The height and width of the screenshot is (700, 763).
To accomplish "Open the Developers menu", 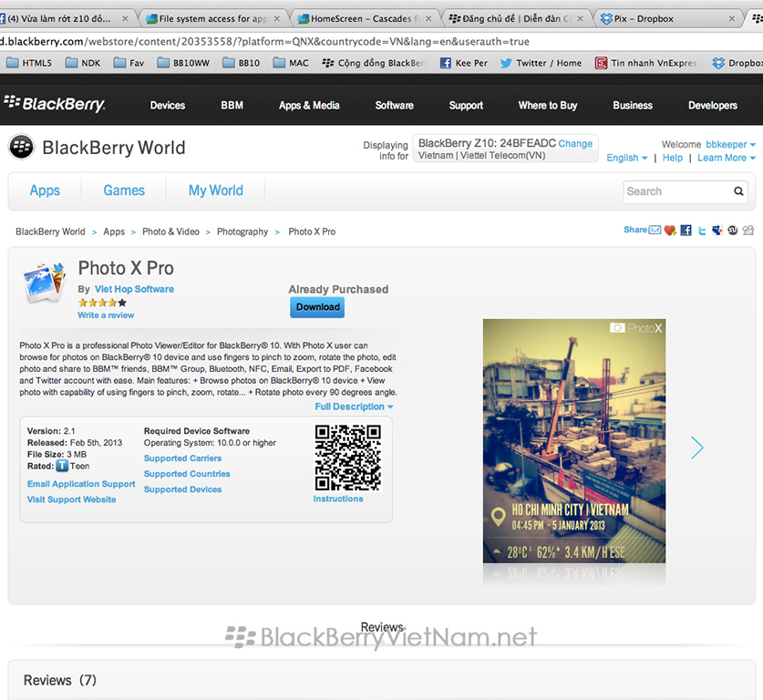I will (x=712, y=105).
